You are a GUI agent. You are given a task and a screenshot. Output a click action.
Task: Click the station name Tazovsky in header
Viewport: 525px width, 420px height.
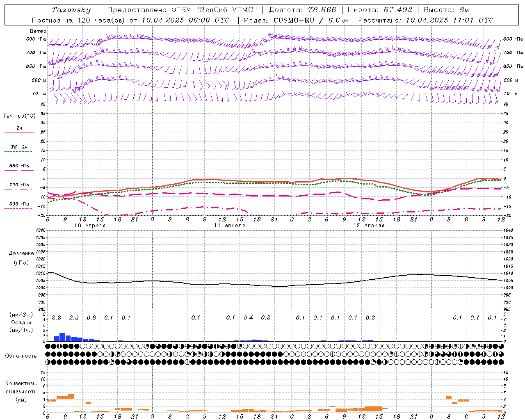pos(71,10)
